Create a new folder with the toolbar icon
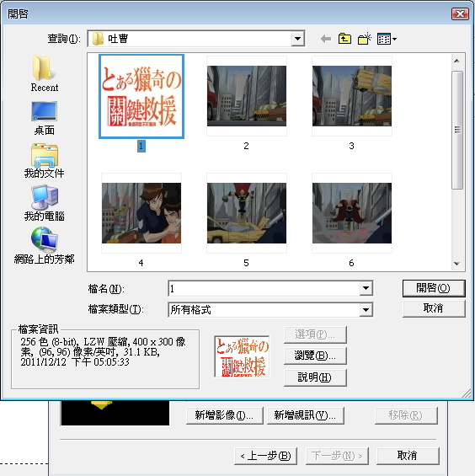This screenshot has width=475, height=476. pos(364,39)
